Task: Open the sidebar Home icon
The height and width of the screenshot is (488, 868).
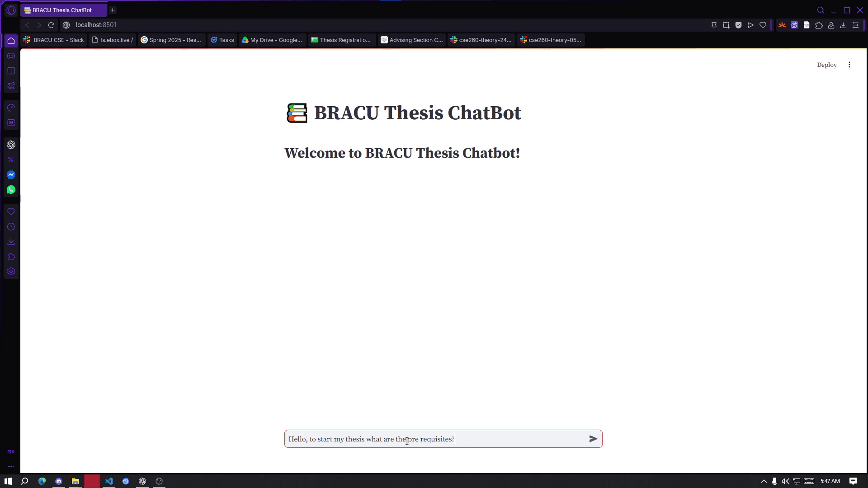Action: [x=11, y=41]
